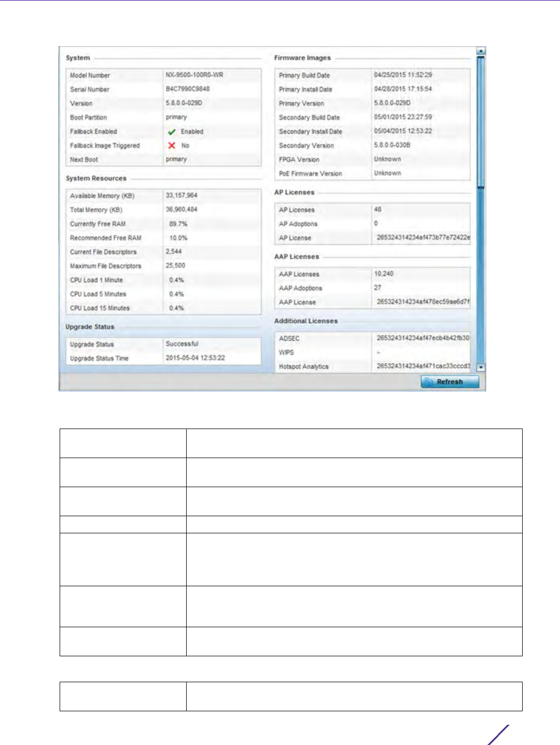Image resolution: width=560 pixels, height=745 pixels.
Task: Click Maximum File Descriptors value 25,500
Action: pos(175,266)
